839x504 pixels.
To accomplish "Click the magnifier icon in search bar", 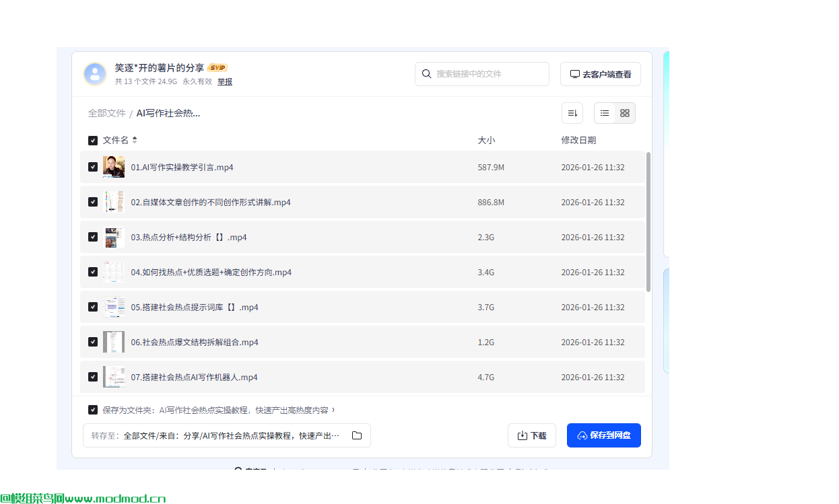I will click(427, 74).
